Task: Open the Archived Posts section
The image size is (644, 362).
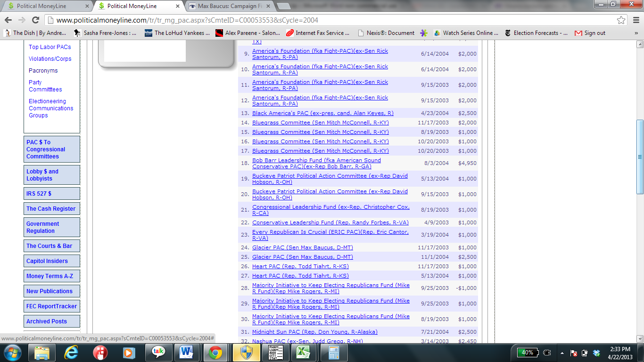Action: point(52,321)
